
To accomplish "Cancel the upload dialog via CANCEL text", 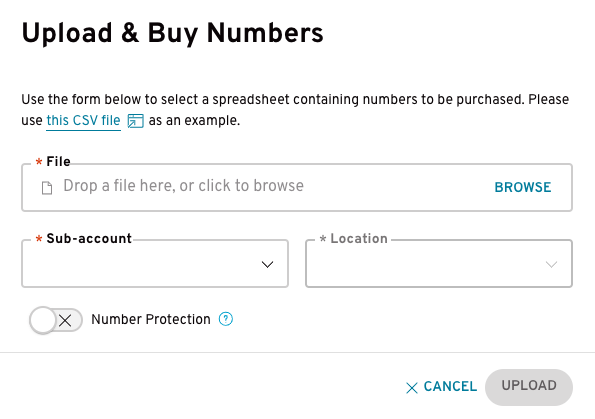I will click(x=450, y=386).
